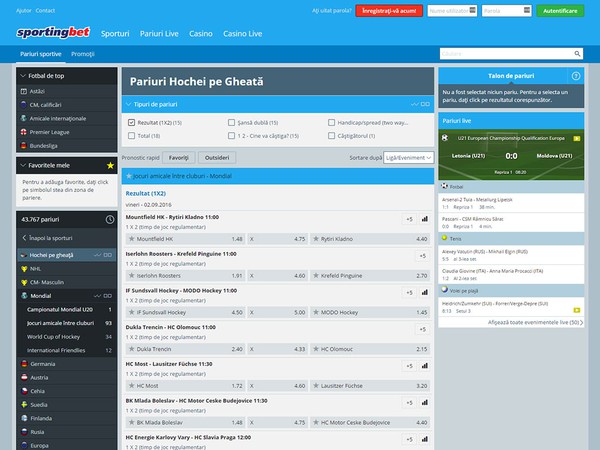Expand +5 markets for Iserlohn Roosters match
Viewport: 600px width, 450px height.
(422, 256)
